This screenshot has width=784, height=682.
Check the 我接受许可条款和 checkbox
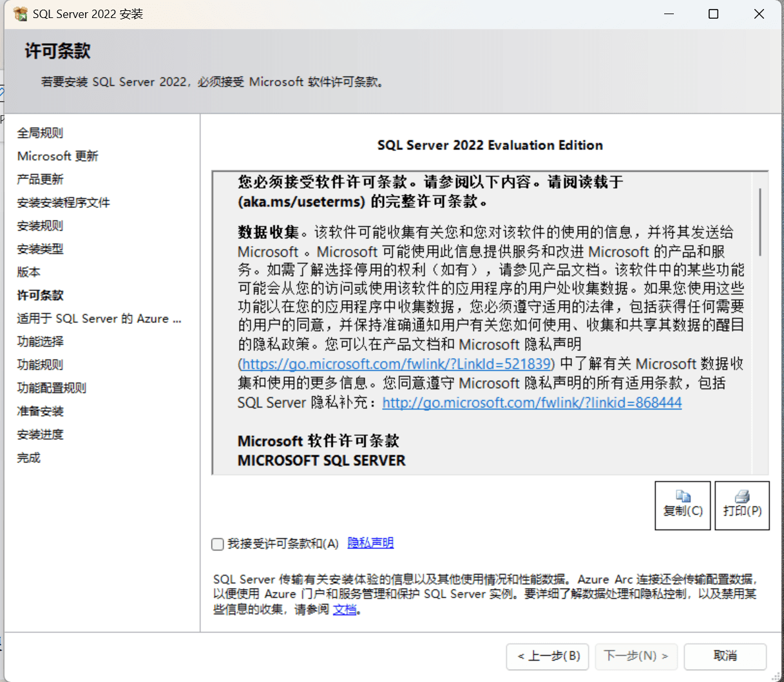218,544
